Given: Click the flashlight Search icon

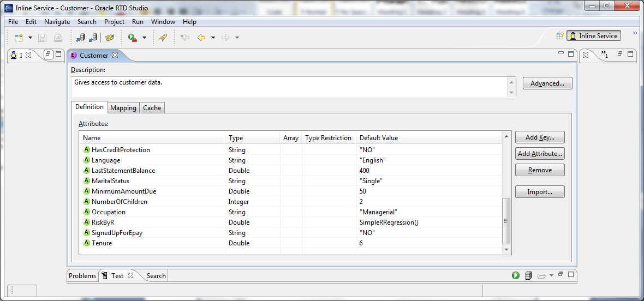Looking at the screenshot, I should tap(163, 38).
